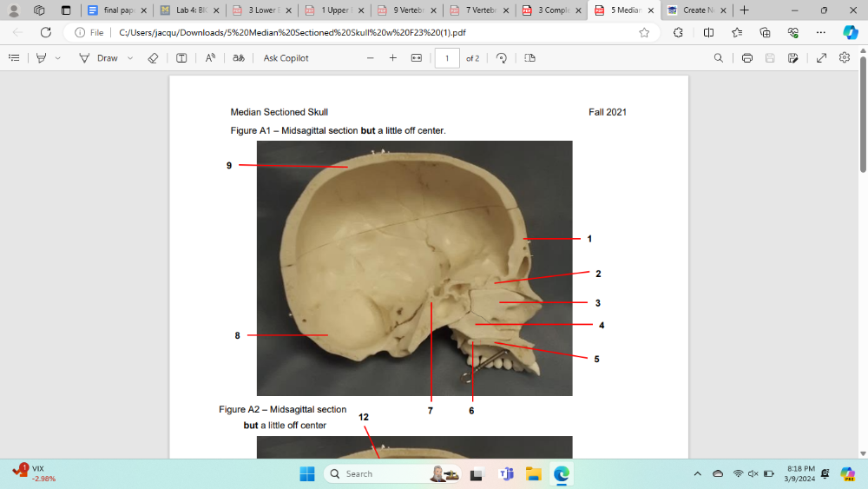The height and width of the screenshot is (489, 868).
Task: Expand the Draw tool options dropdown
Action: pos(130,58)
